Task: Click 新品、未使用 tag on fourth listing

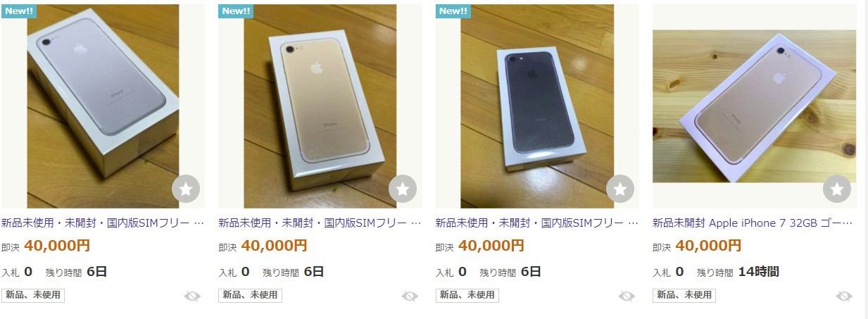Action: (684, 295)
